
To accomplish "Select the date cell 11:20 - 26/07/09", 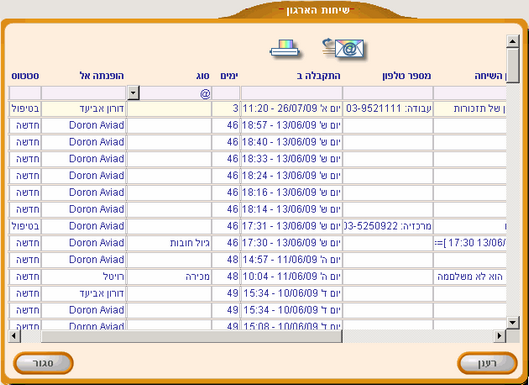I will (x=291, y=109).
